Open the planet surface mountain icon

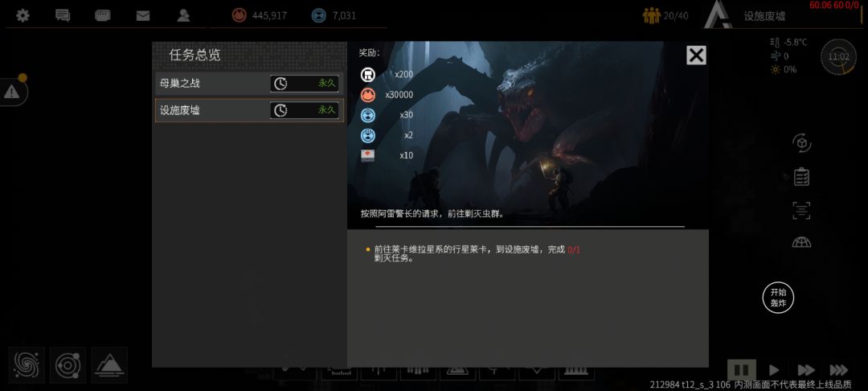pyautogui.click(x=109, y=365)
